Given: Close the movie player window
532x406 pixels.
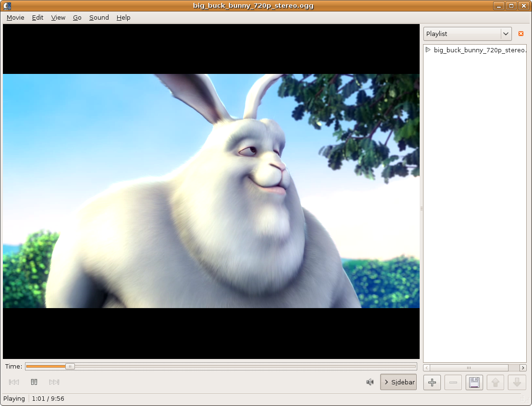Looking at the screenshot, I should [523, 6].
